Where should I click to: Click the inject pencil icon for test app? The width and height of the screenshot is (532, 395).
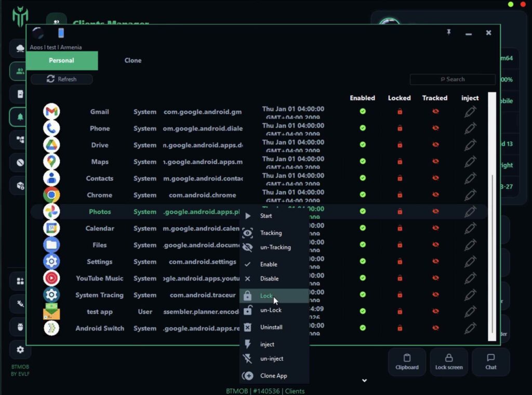coord(470,311)
